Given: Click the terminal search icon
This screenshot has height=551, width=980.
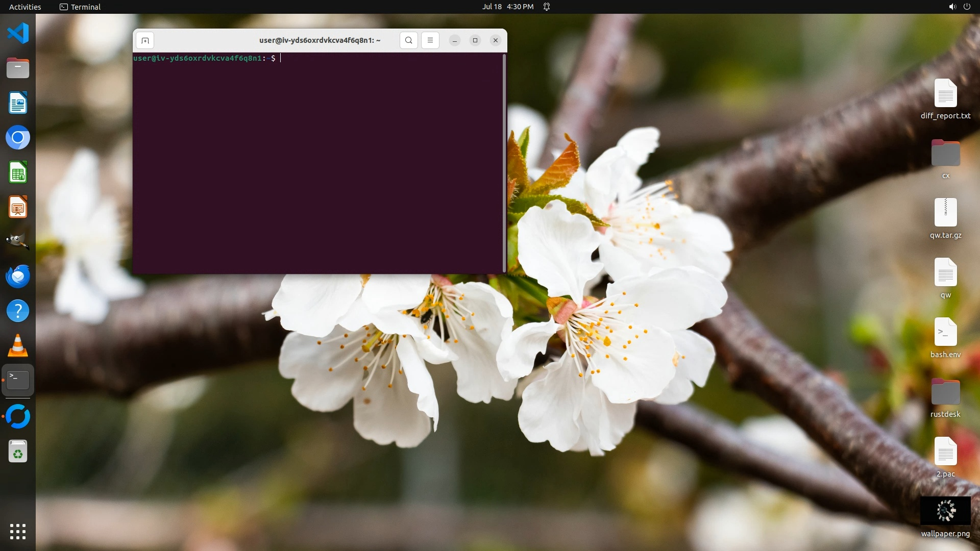Looking at the screenshot, I should 408,40.
